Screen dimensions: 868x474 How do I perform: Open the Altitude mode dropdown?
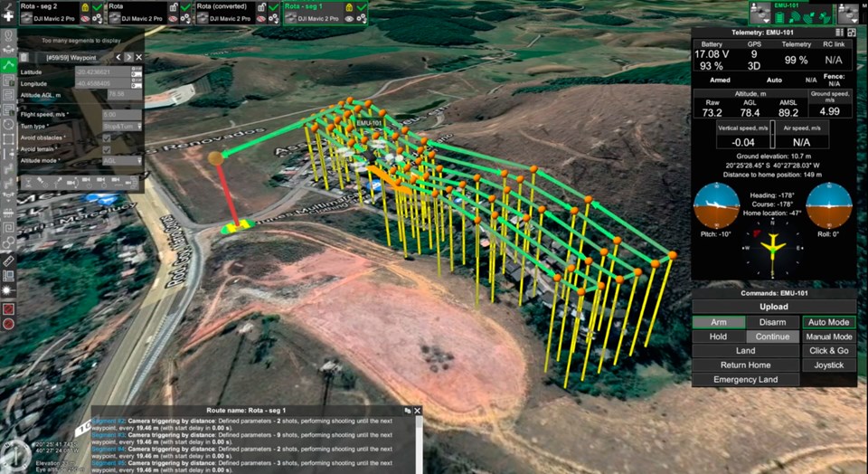point(121,161)
